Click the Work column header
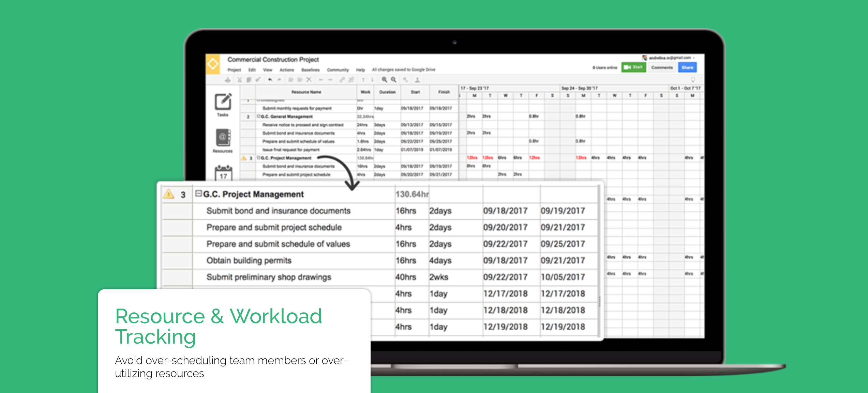868x393 pixels. point(365,92)
